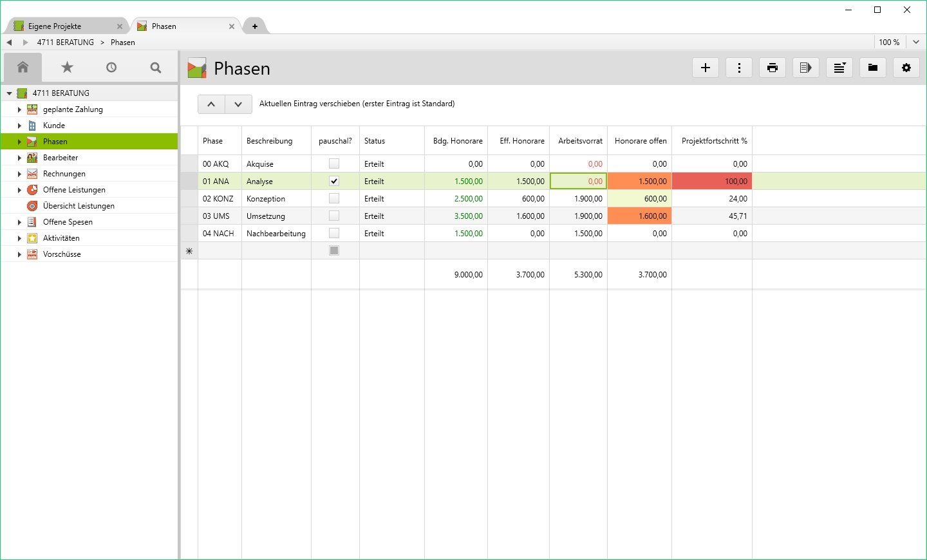Open the three-dot more options menu

[739, 68]
